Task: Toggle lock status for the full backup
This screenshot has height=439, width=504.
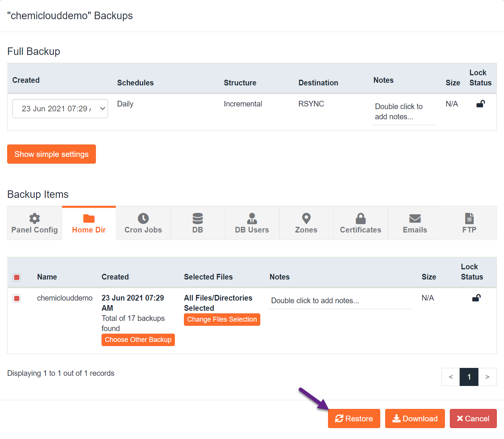Action: (x=480, y=103)
